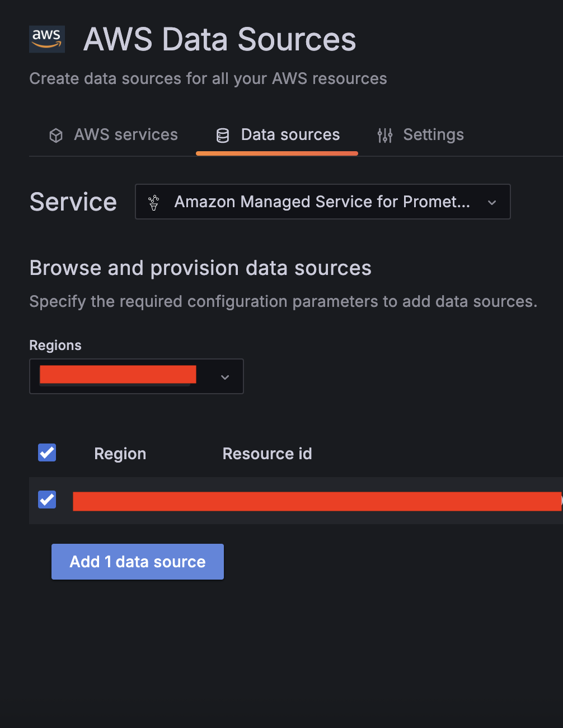Click the sliders icon beside Settings
This screenshot has width=563, height=728.
(x=385, y=136)
